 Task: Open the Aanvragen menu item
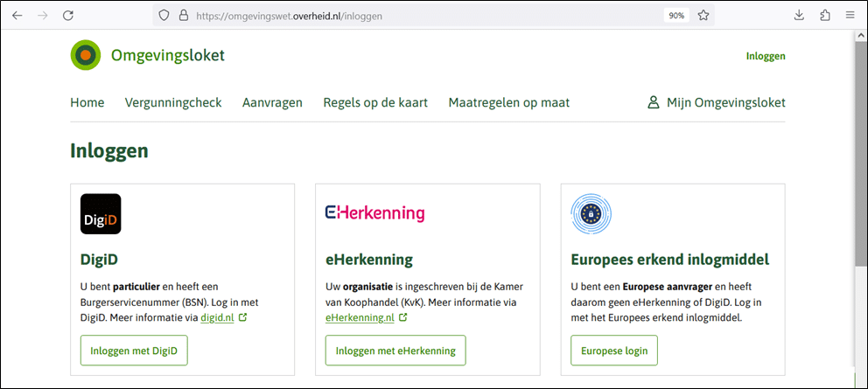tap(272, 102)
